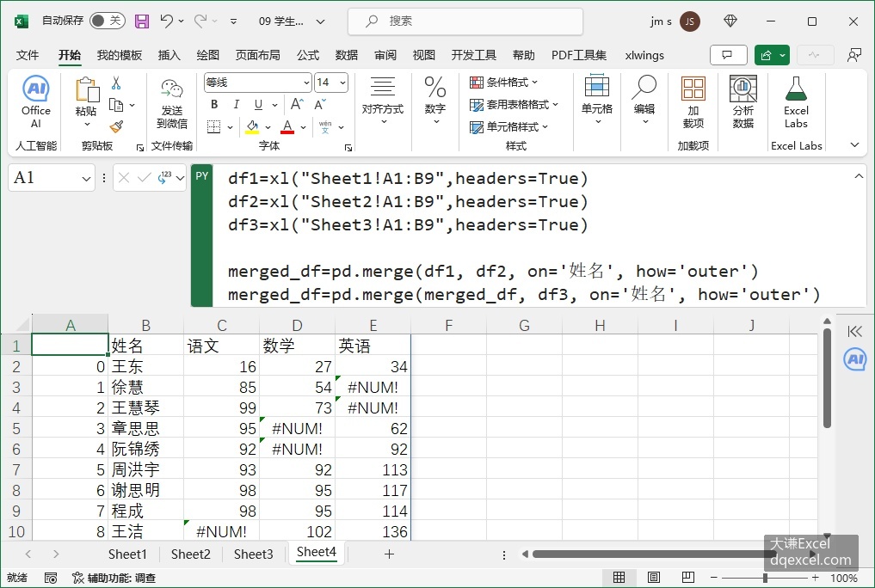Switch to Page Layout view in status bar
Viewport: 875px width, 588px height.
[x=654, y=578]
